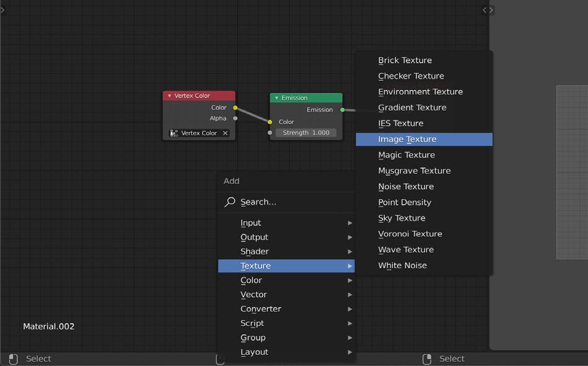This screenshot has height=366, width=588.
Task: Click the Search magnifier icon
Action: (x=229, y=202)
